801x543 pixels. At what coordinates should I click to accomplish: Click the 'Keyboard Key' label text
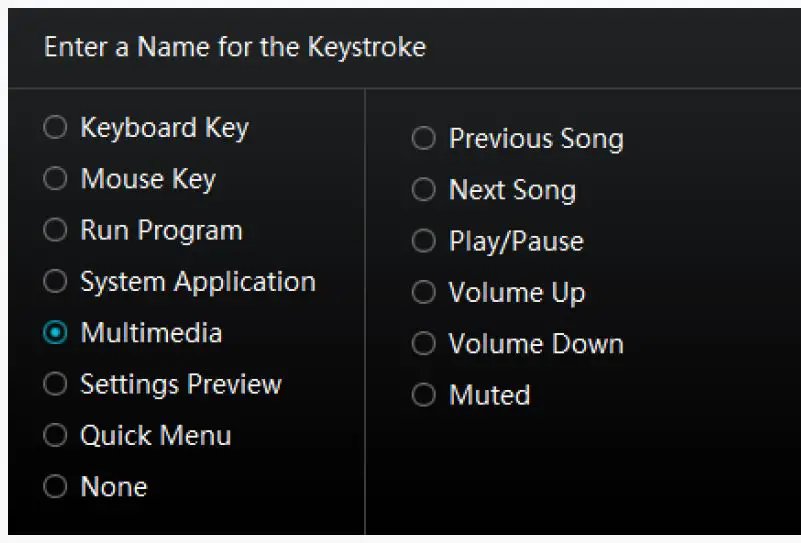pyautogui.click(x=164, y=127)
